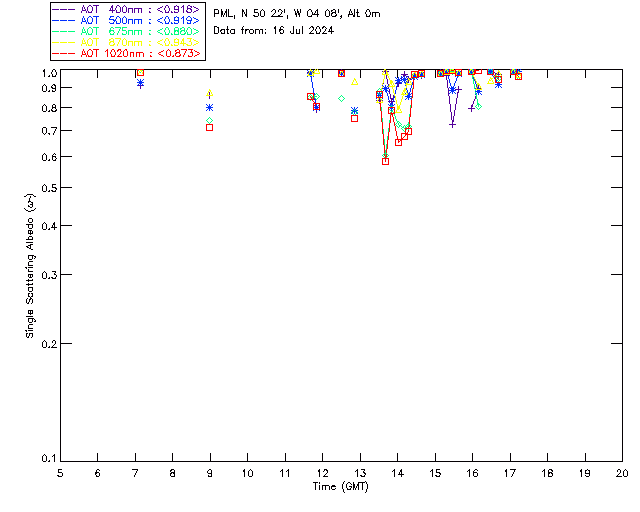Click y-axis tick label '0.2'

pyautogui.click(x=49, y=344)
